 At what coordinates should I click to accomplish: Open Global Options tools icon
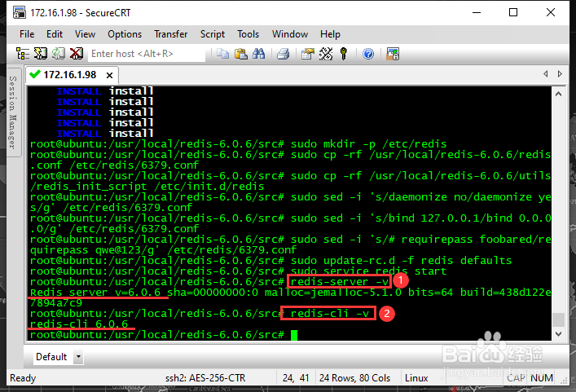click(326, 54)
